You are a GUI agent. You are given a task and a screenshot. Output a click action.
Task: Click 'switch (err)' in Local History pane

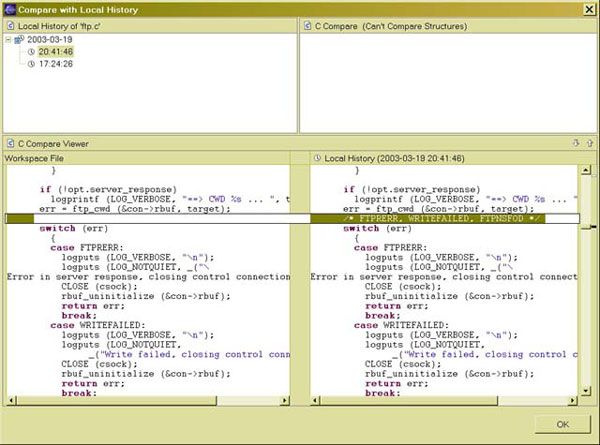pos(377,228)
